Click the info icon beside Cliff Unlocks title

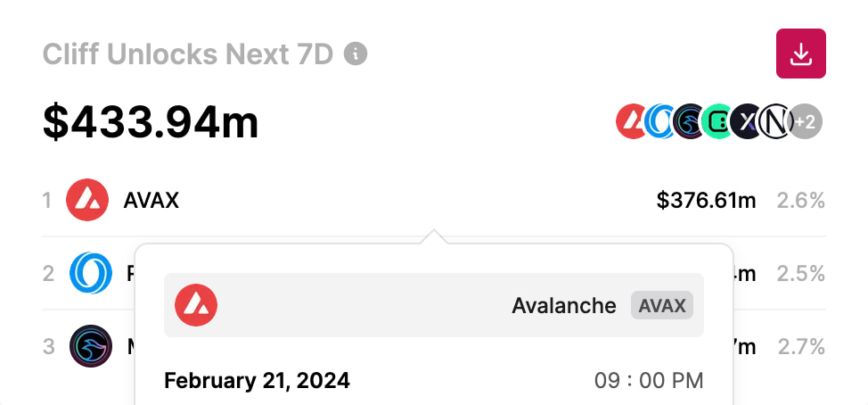pyautogui.click(x=356, y=54)
